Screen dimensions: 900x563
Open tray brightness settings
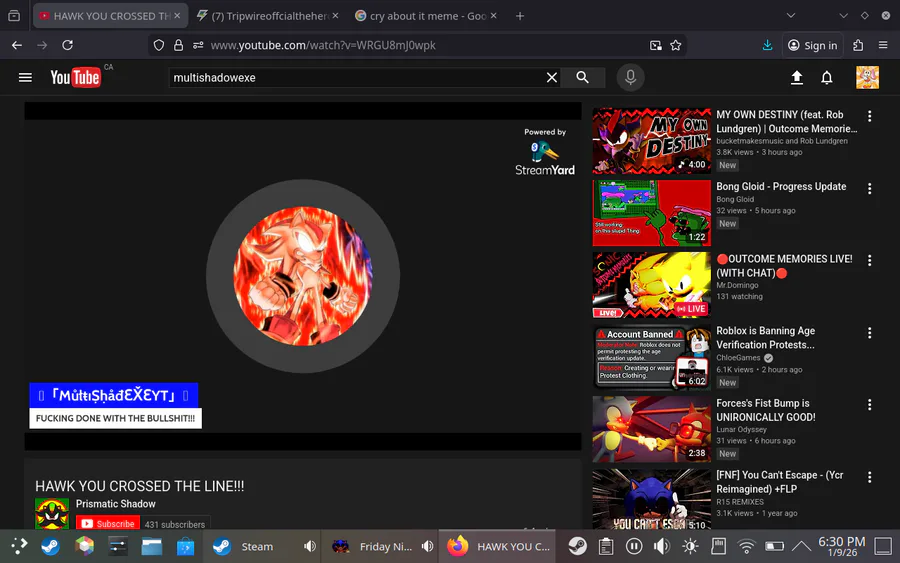690,546
